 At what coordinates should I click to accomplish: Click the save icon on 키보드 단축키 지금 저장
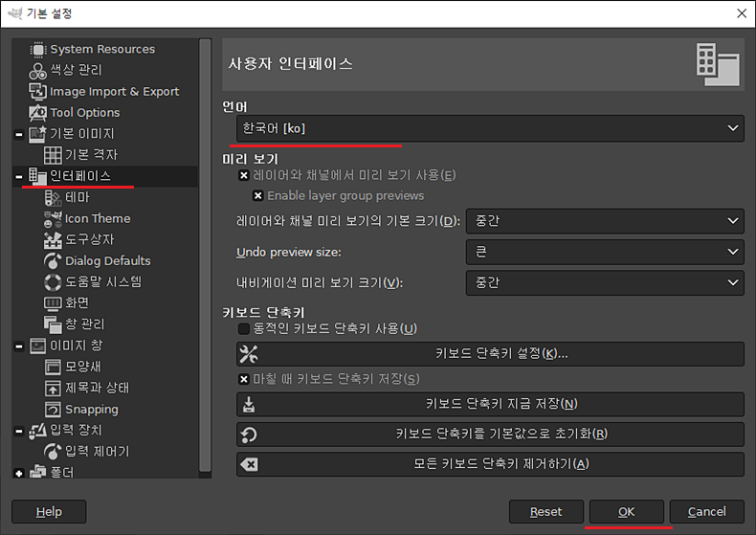pyautogui.click(x=249, y=405)
